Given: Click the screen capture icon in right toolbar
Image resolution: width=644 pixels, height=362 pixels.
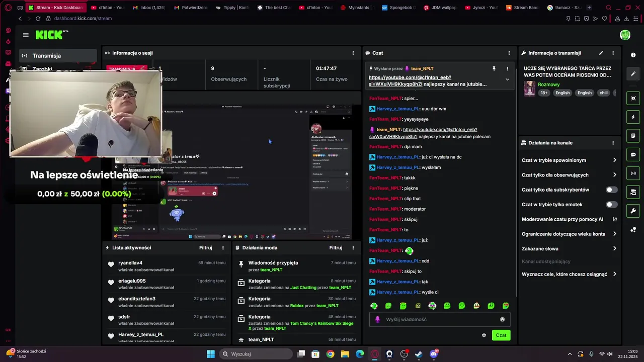Looking at the screenshot, I should pyautogui.click(x=633, y=98).
